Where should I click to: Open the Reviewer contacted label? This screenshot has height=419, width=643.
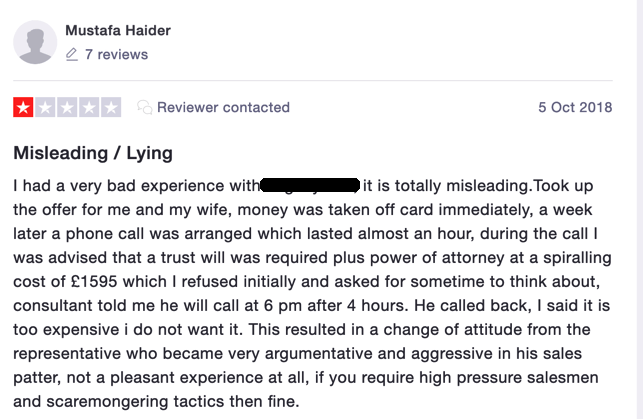coord(223,107)
